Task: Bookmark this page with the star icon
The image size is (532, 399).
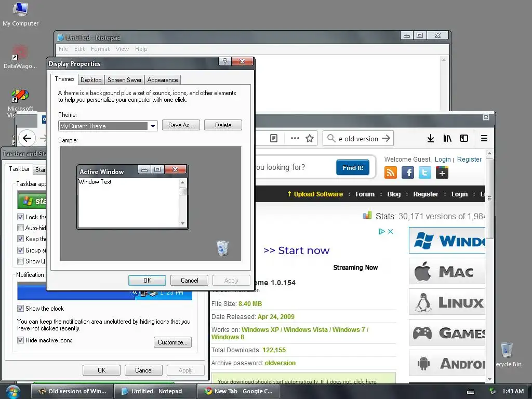Action: point(310,138)
